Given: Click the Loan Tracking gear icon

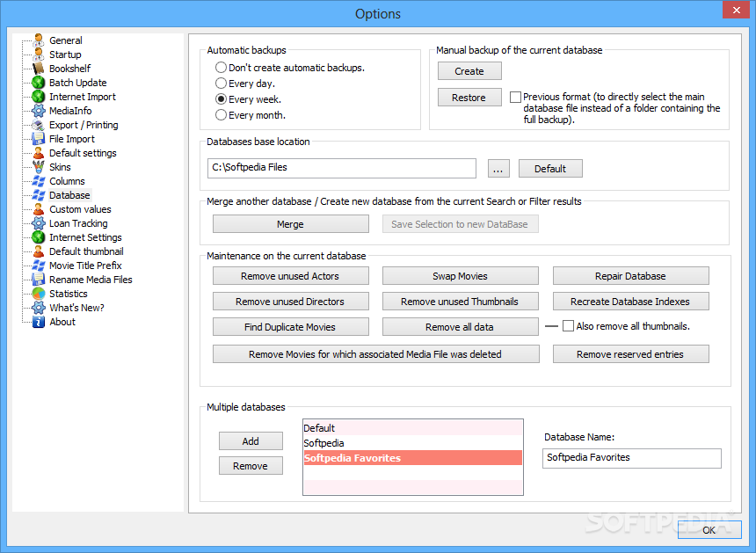Looking at the screenshot, I should tap(39, 223).
